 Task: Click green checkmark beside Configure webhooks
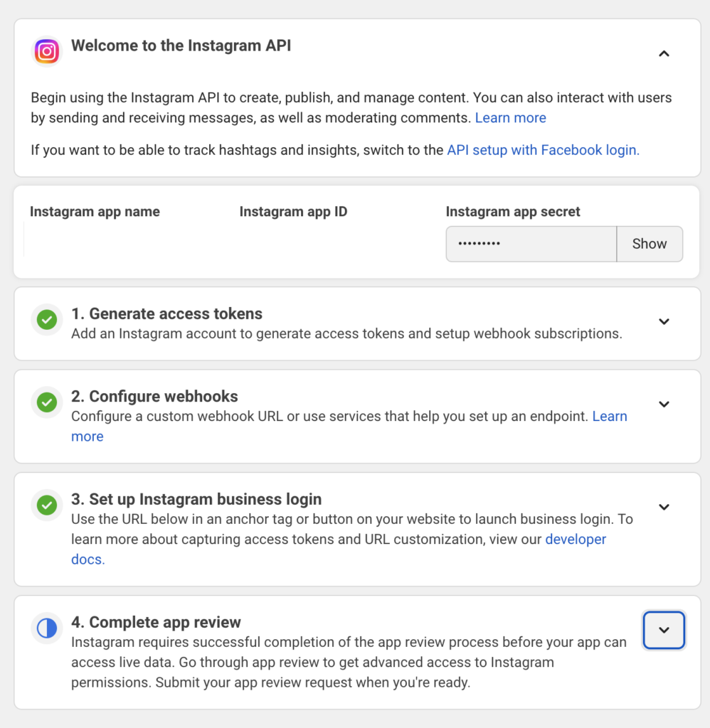pyautogui.click(x=46, y=402)
